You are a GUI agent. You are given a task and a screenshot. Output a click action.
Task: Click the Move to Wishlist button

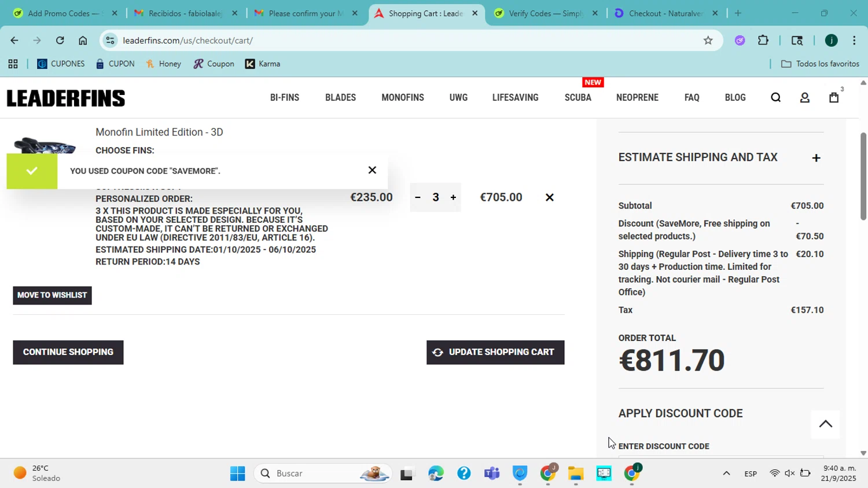click(52, 295)
